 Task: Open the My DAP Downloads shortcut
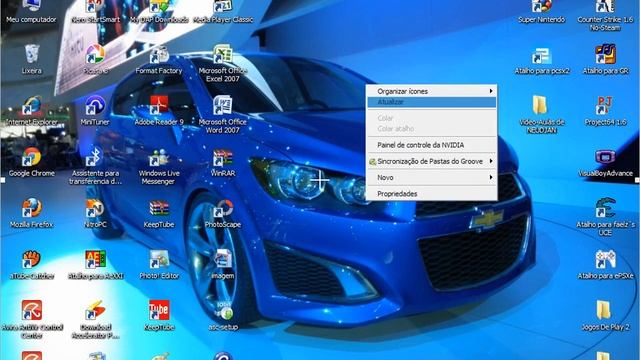click(159, 7)
